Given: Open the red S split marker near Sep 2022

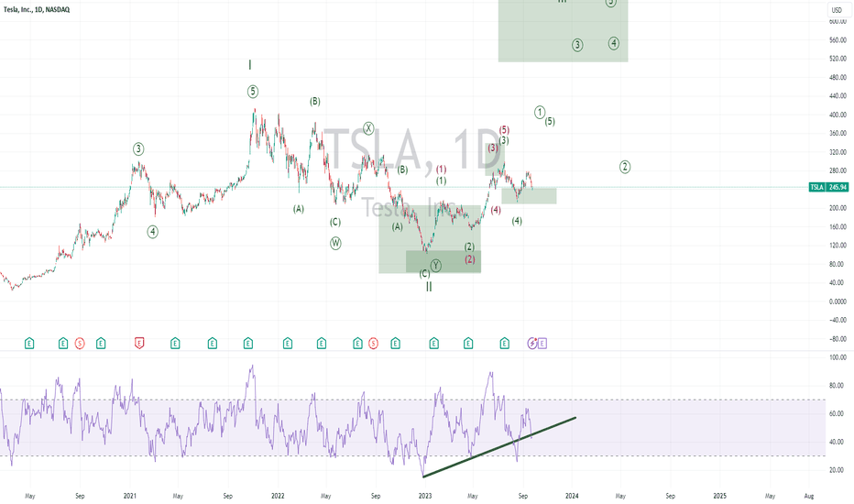Looking at the screenshot, I should click(x=373, y=344).
